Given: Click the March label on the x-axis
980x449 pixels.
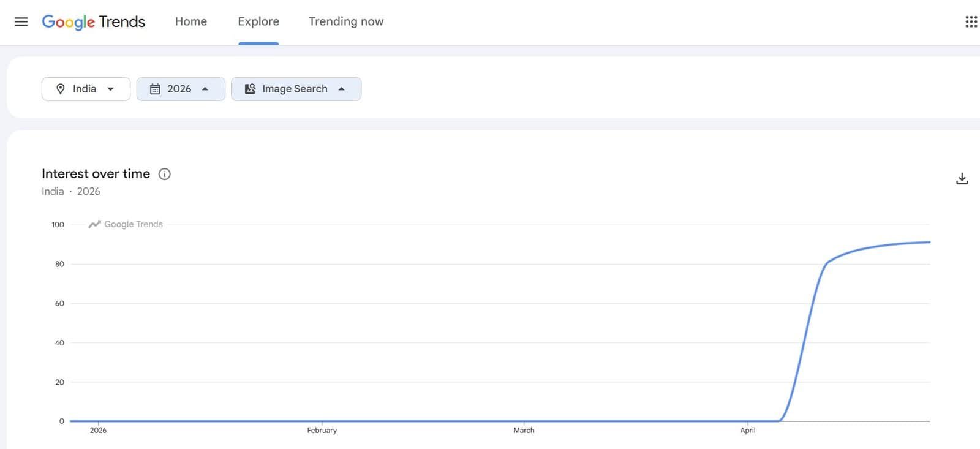Looking at the screenshot, I should click(524, 431).
